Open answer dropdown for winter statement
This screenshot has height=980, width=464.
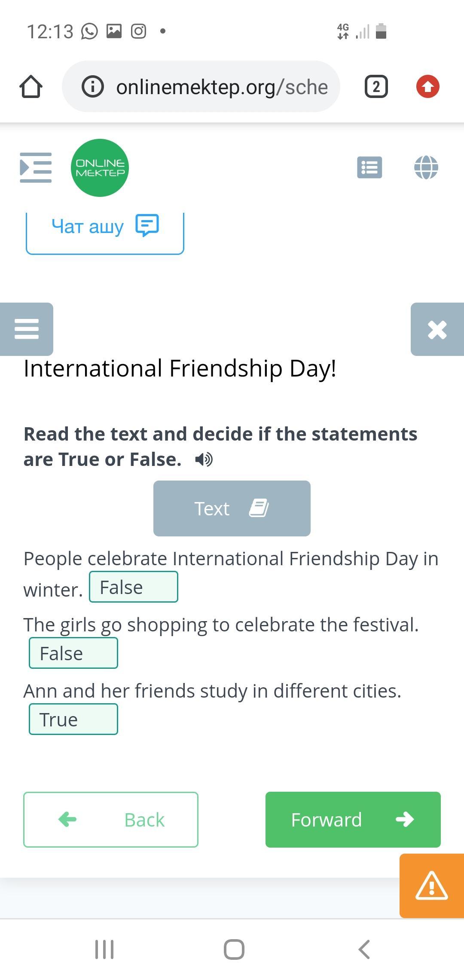tap(134, 587)
